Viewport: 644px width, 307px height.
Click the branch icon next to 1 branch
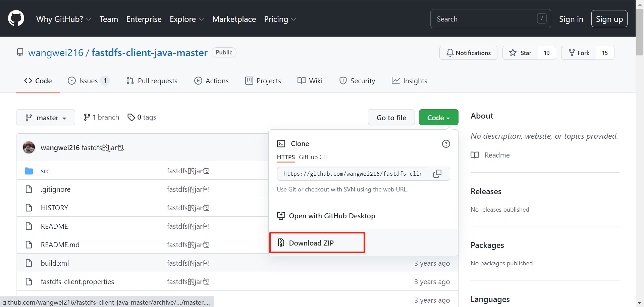point(87,117)
